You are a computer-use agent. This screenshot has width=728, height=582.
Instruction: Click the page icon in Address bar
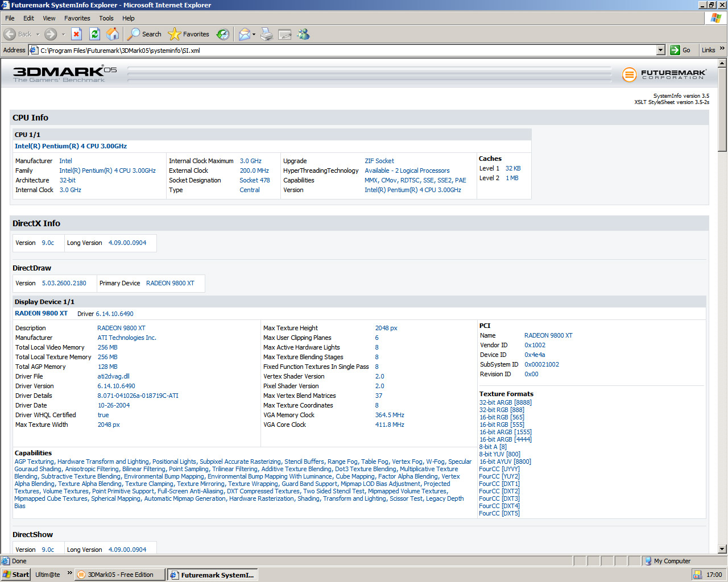click(34, 50)
